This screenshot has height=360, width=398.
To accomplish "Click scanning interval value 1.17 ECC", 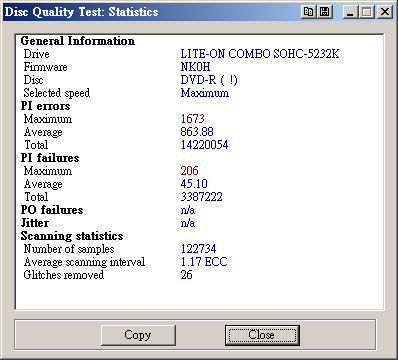I will point(204,262).
